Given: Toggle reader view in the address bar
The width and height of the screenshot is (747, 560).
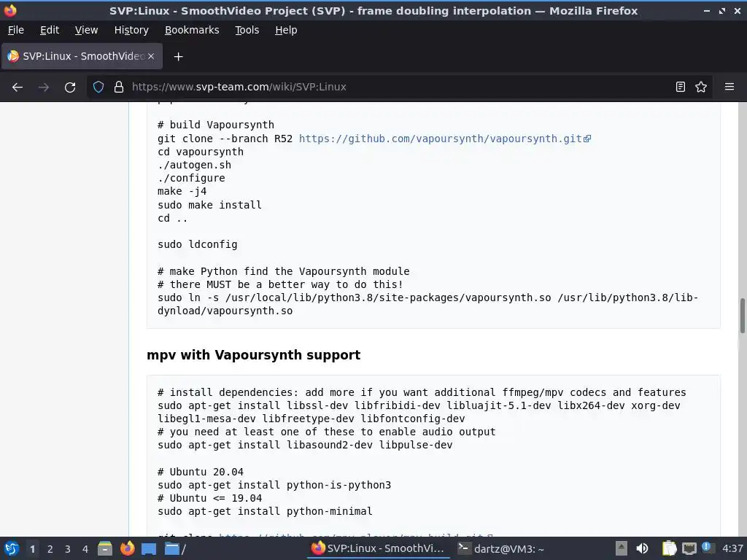Looking at the screenshot, I should (681, 87).
